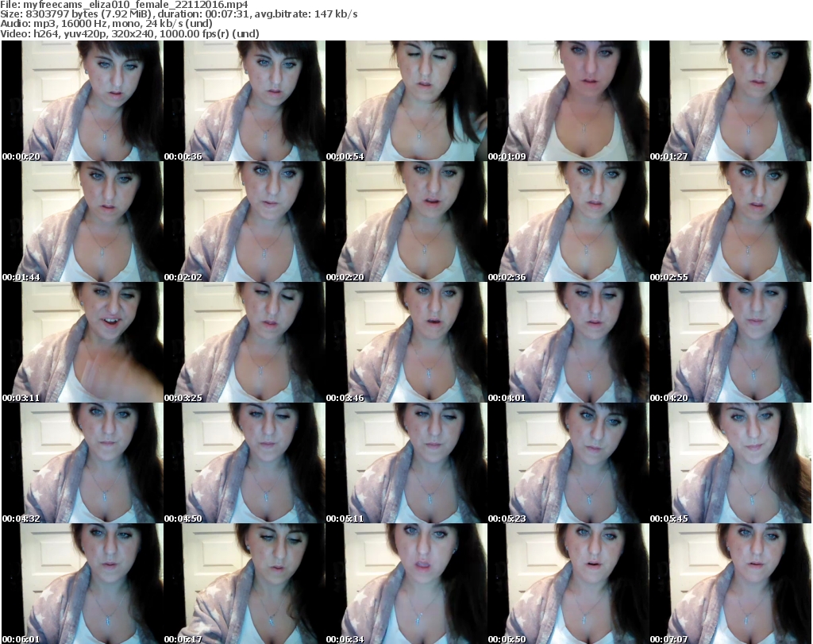Pick the thumbnail timestamped 00:03:25
The height and width of the screenshot is (644, 813).
coord(245,342)
